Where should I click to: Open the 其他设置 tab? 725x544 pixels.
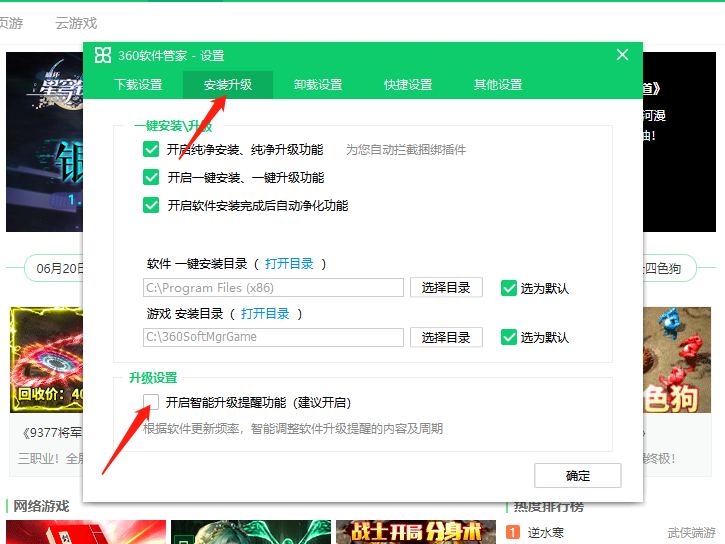click(x=498, y=85)
